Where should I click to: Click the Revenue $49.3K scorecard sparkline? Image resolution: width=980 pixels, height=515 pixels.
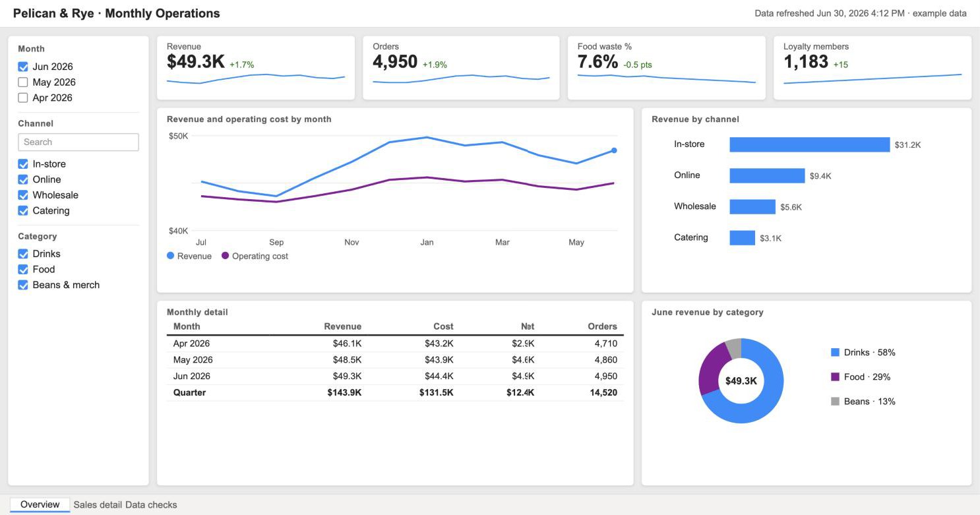click(x=256, y=78)
